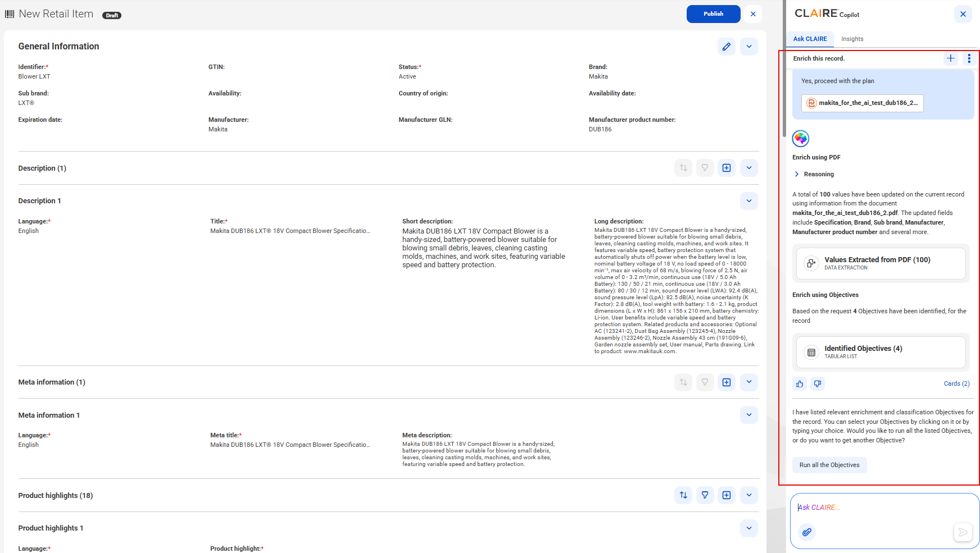Filter the Product highlights (18) list
Image resolution: width=980 pixels, height=553 pixels.
(x=705, y=495)
